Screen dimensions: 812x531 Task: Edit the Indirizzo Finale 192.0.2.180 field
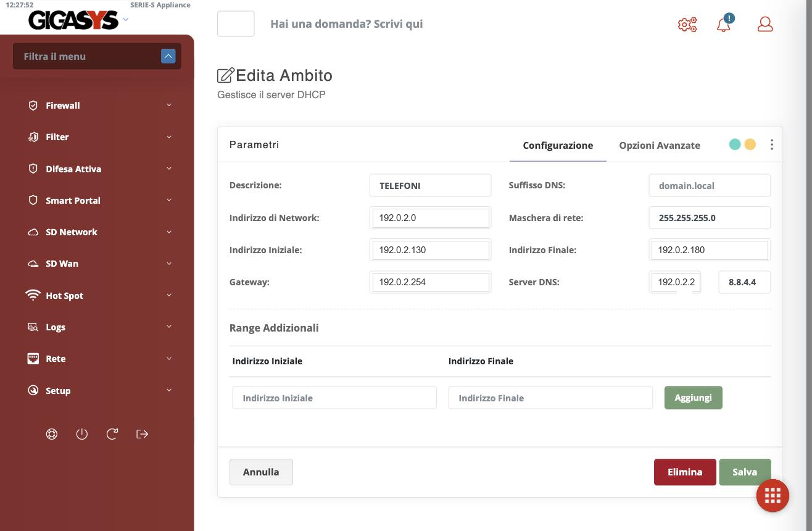(710, 249)
